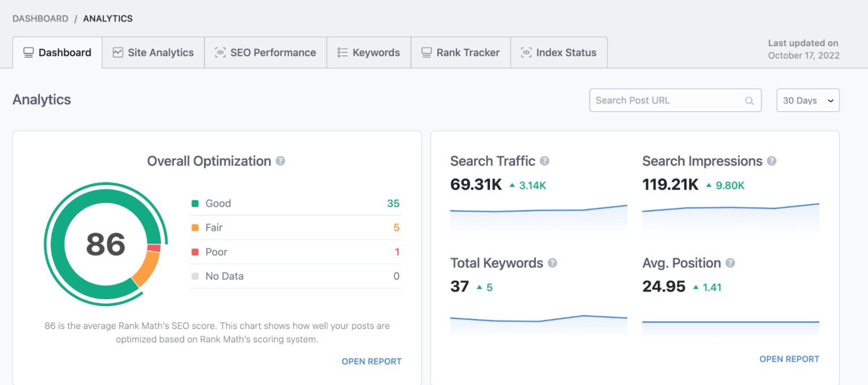Click the question mark beside Total Keywords
Image resolution: width=868 pixels, height=385 pixels.
pos(552,263)
